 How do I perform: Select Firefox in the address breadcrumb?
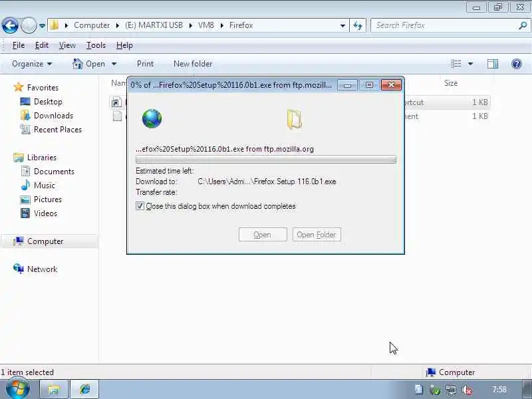coord(241,25)
